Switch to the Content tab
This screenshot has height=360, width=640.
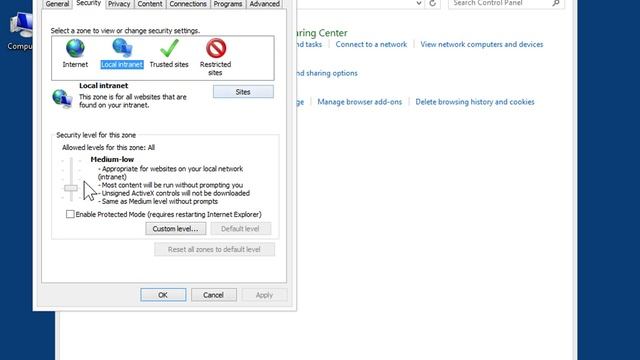[150, 4]
